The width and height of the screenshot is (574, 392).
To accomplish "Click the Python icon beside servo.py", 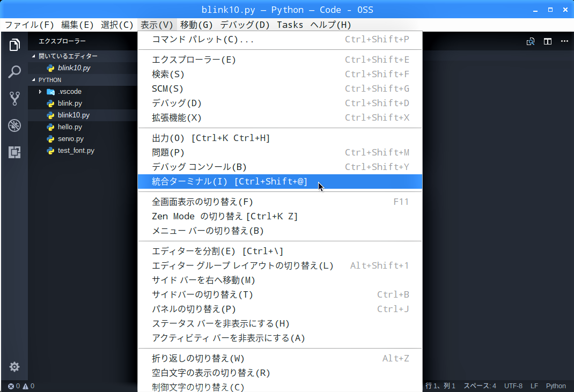I will tap(50, 139).
